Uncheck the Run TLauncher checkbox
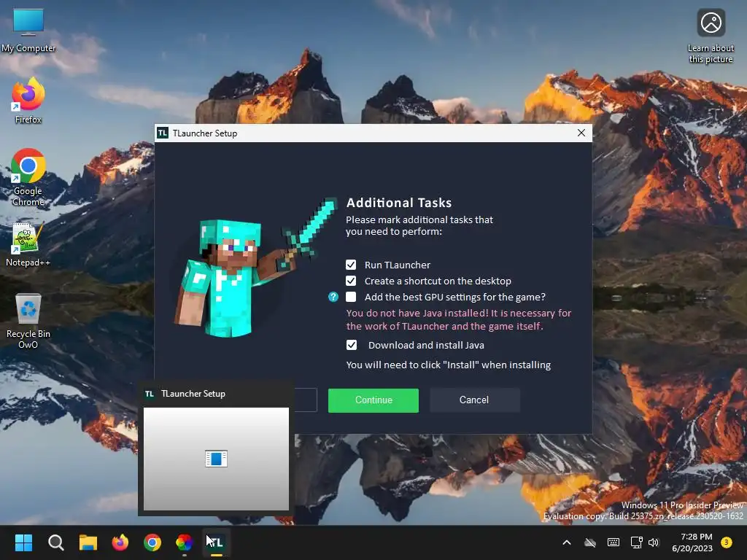This screenshot has width=747, height=560. click(351, 265)
